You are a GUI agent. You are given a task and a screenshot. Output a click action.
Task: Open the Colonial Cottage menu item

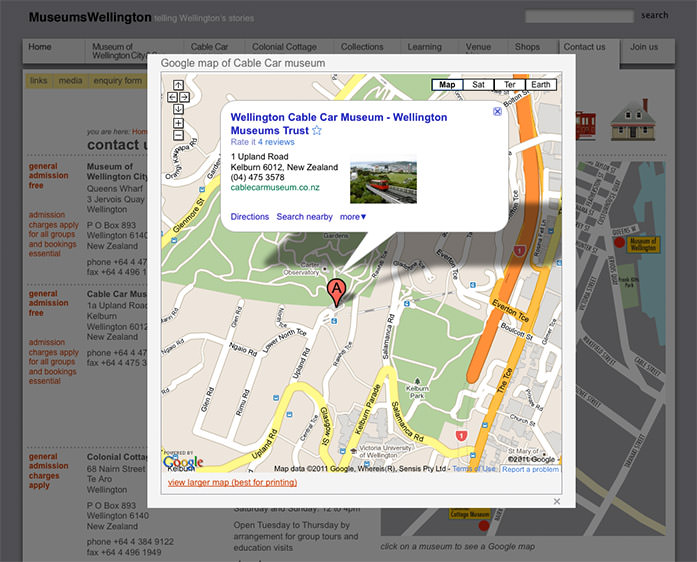click(x=284, y=47)
